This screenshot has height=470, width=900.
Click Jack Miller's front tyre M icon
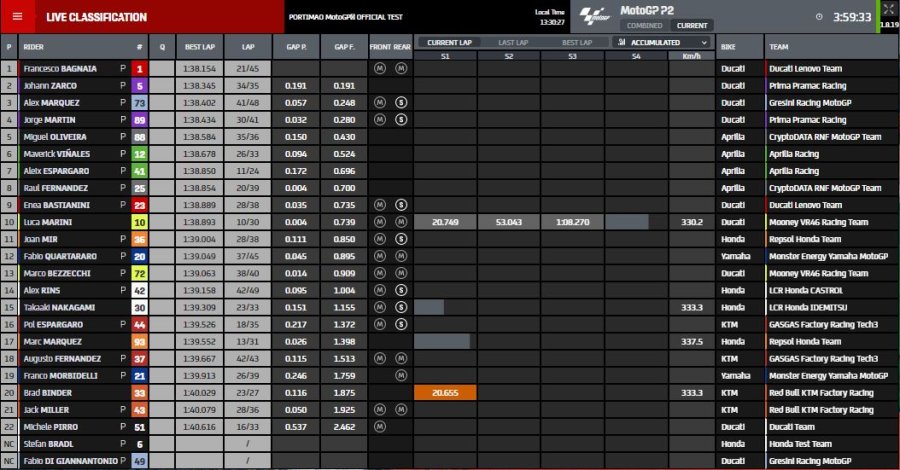tap(379, 410)
